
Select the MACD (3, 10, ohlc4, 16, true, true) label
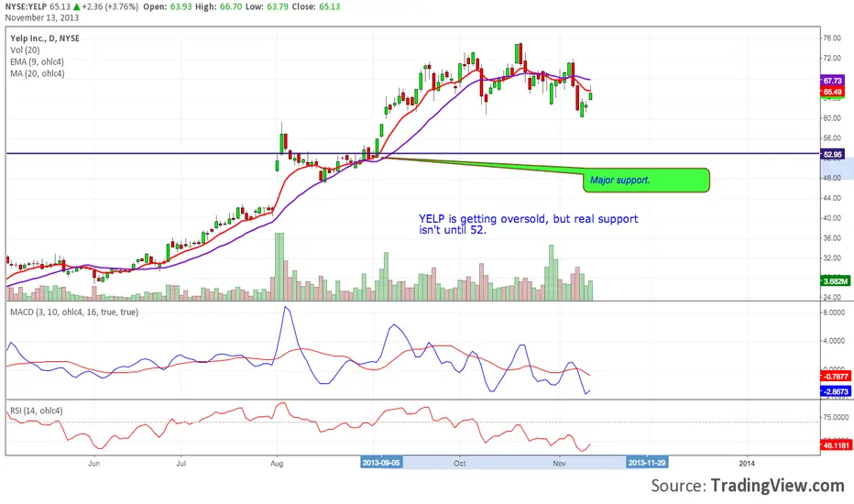pyautogui.click(x=74, y=312)
